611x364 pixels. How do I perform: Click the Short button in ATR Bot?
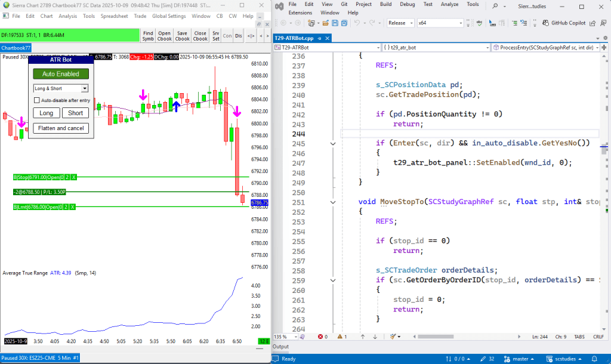75,113
